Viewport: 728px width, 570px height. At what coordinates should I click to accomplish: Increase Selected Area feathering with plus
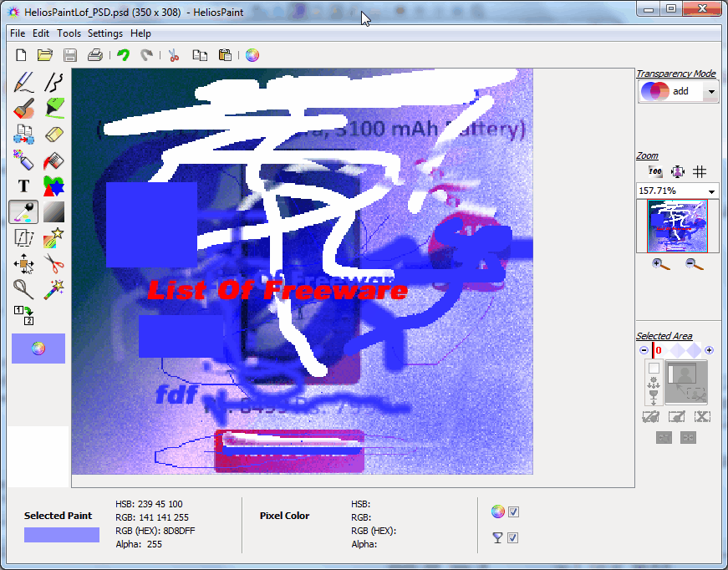pyautogui.click(x=709, y=350)
